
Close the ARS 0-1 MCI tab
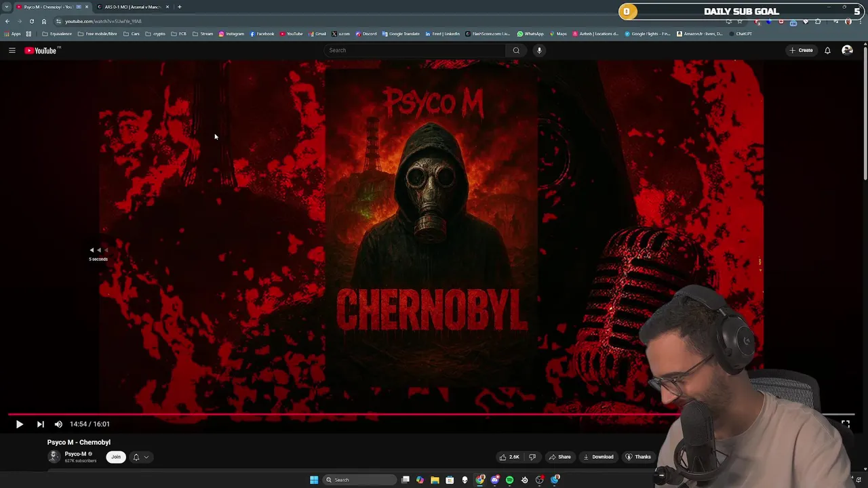point(167,7)
